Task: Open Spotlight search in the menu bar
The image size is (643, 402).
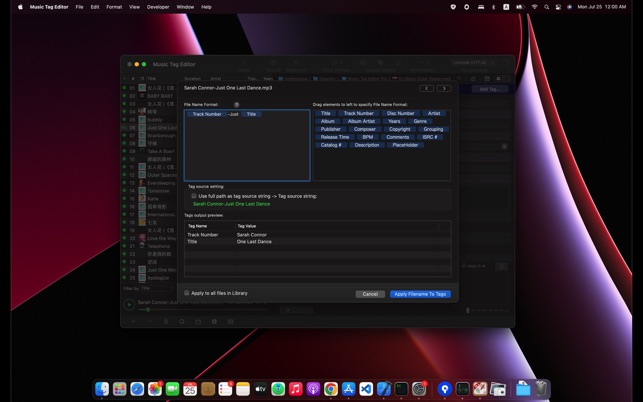Action: click(x=546, y=7)
